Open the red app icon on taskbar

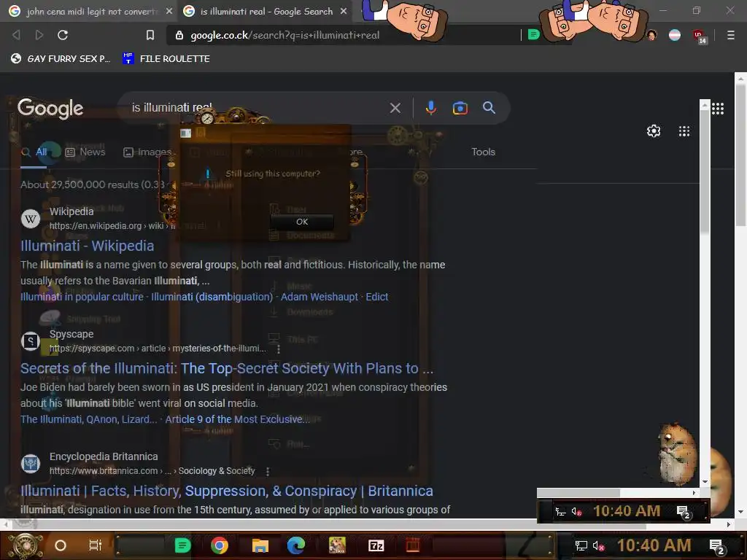(413, 545)
